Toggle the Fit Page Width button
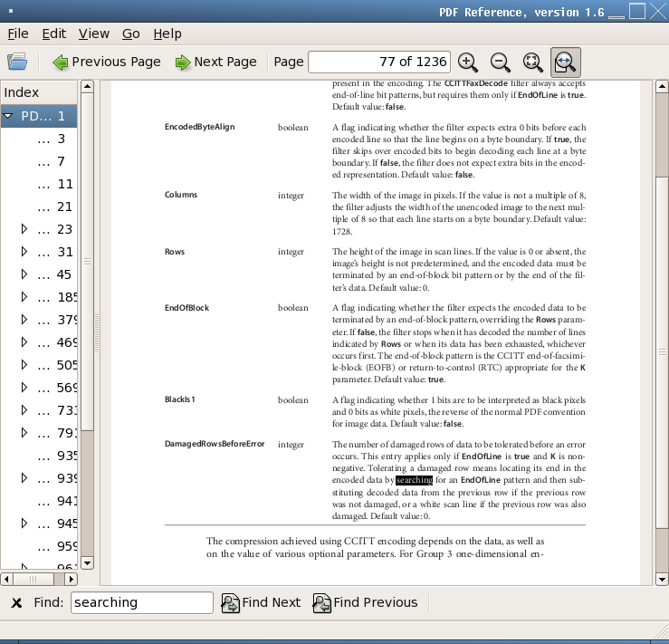 coord(565,62)
